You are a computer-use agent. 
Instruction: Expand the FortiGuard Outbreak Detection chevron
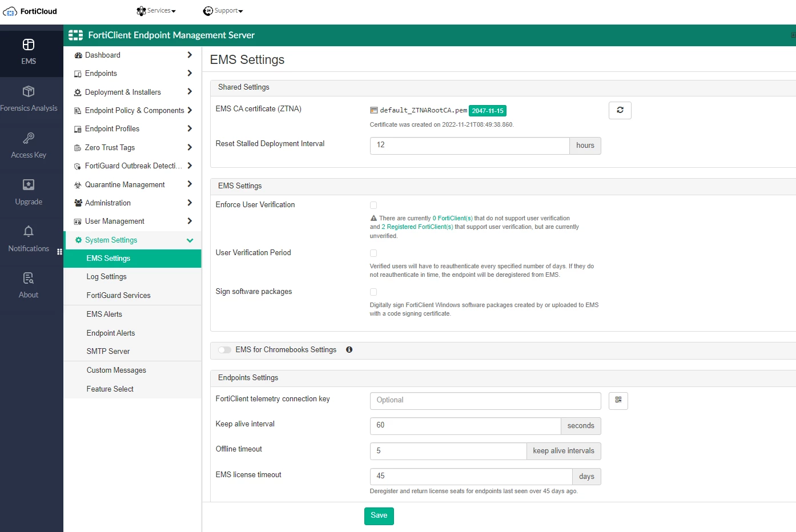(190, 166)
